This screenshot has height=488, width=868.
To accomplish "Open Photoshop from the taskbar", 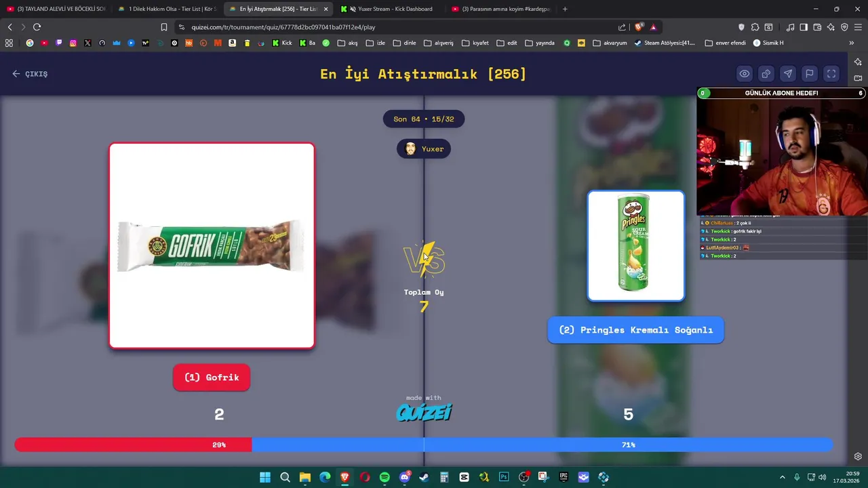I will 504,477.
